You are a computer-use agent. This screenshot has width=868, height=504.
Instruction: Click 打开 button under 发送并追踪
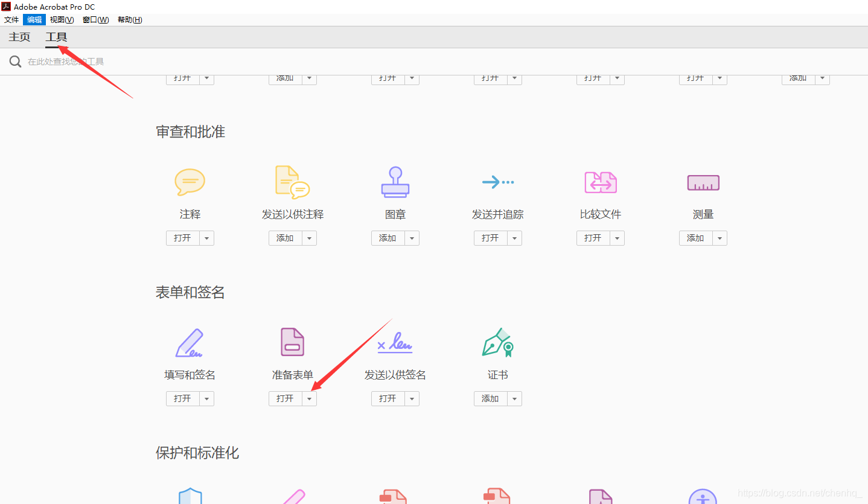(491, 238)
